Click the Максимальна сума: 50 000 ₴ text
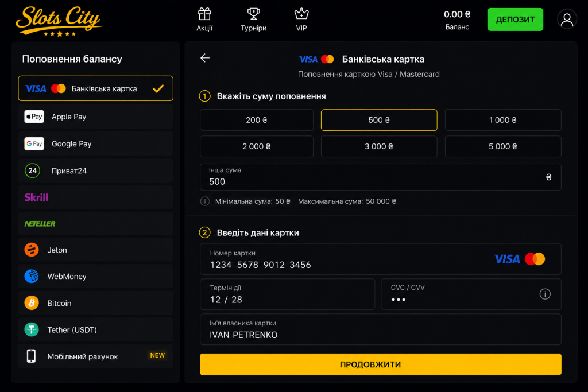The image size is (588, 392). tap(347, 201)
